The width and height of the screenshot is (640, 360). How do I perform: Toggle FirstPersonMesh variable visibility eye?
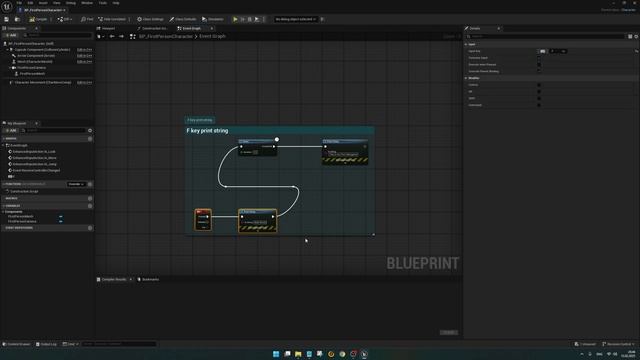(61, 217)
